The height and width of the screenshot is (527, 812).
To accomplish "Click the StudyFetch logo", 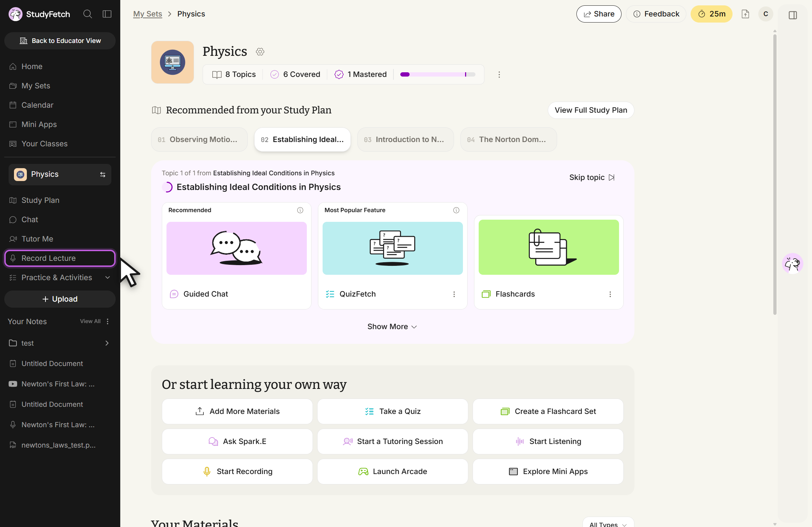I will (x=39, y=14).
